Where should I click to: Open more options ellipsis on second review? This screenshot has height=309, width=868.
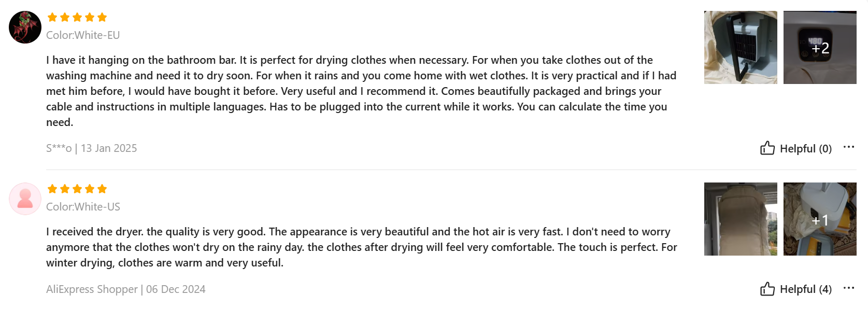pos(849,288)
